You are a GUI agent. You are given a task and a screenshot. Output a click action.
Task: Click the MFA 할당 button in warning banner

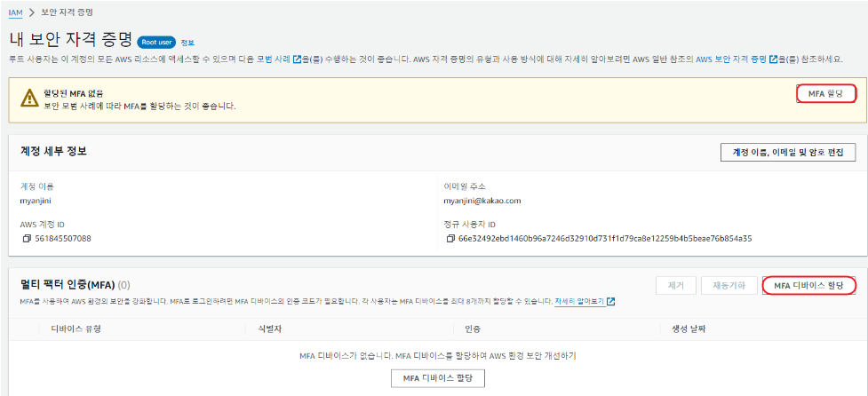[x=825, y=94]
